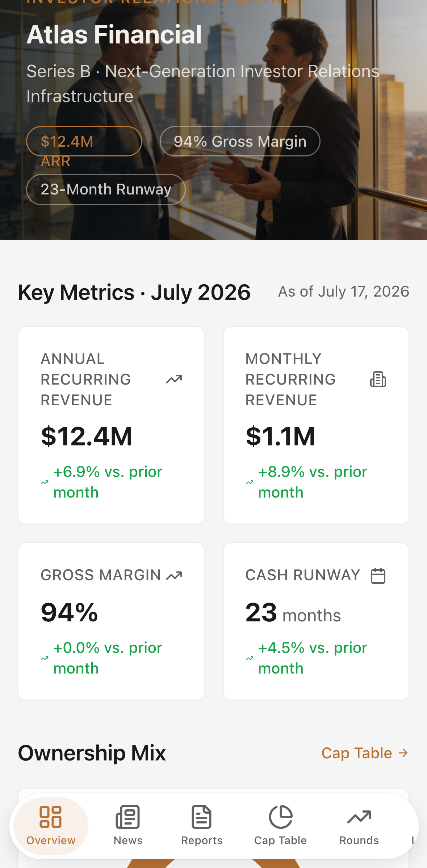Screen dimensions: 427x868
Task: Click small green trend icon by +6.9%
Action: [45, 482]
